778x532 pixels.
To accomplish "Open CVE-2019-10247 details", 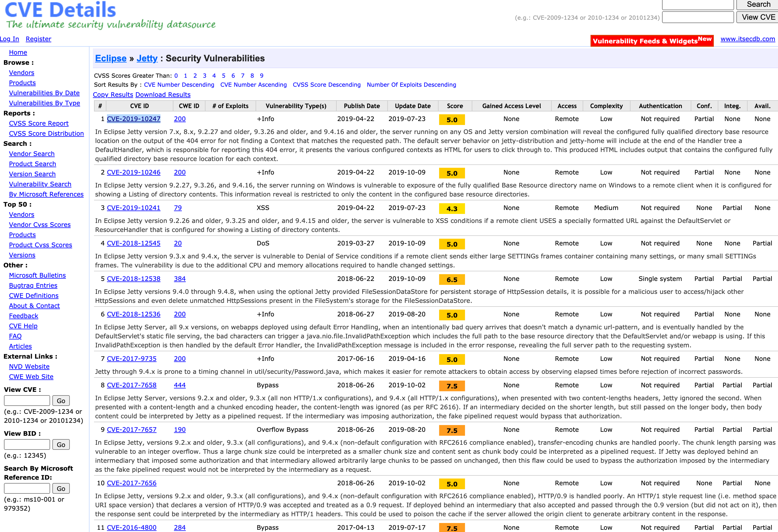I will pos(134,119).
